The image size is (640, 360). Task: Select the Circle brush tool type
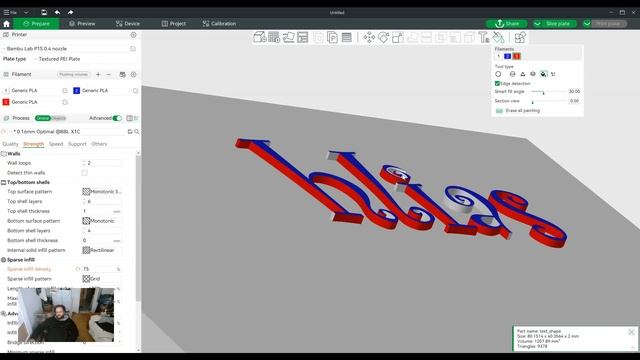498,74
